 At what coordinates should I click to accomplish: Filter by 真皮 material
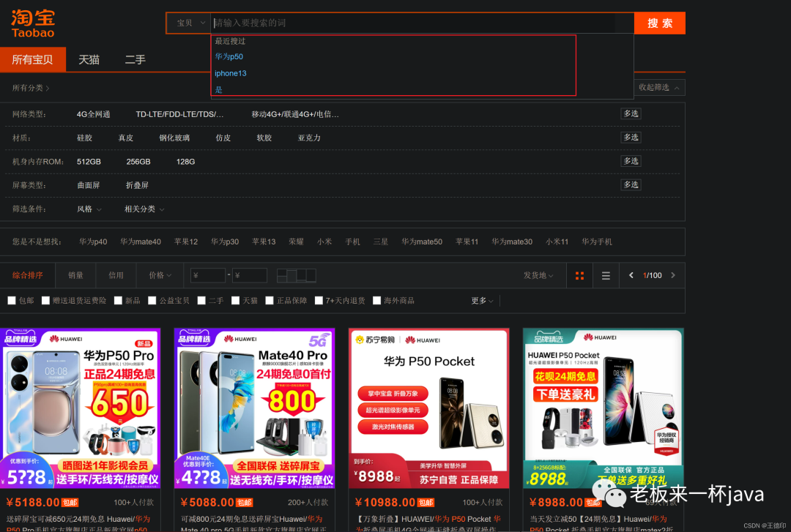[126, 138]
